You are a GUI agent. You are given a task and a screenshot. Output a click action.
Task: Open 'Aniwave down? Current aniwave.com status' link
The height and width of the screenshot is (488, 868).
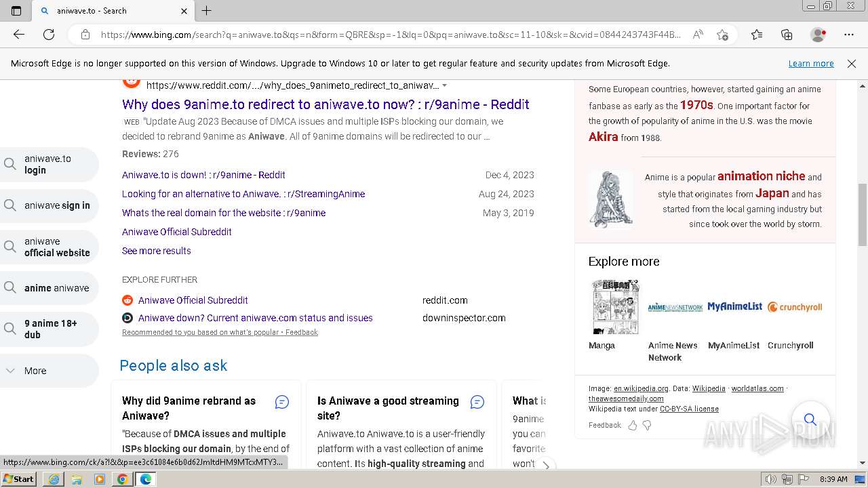(x=256, y=318)
